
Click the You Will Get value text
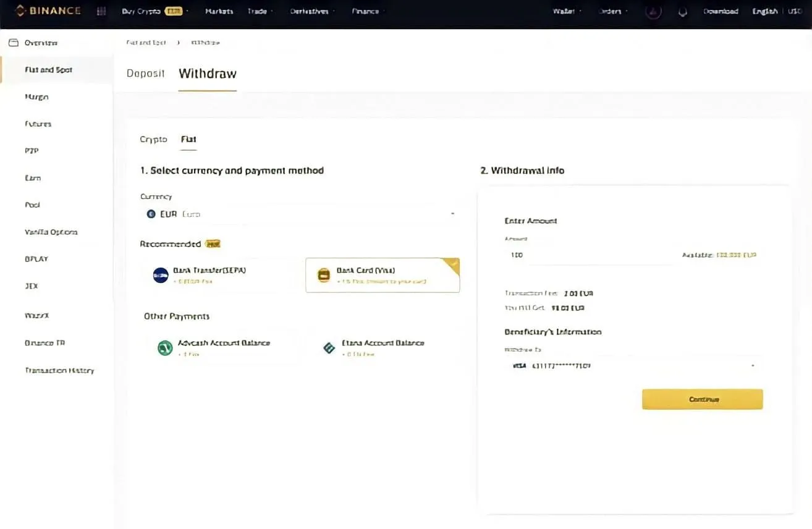(568, 308)
